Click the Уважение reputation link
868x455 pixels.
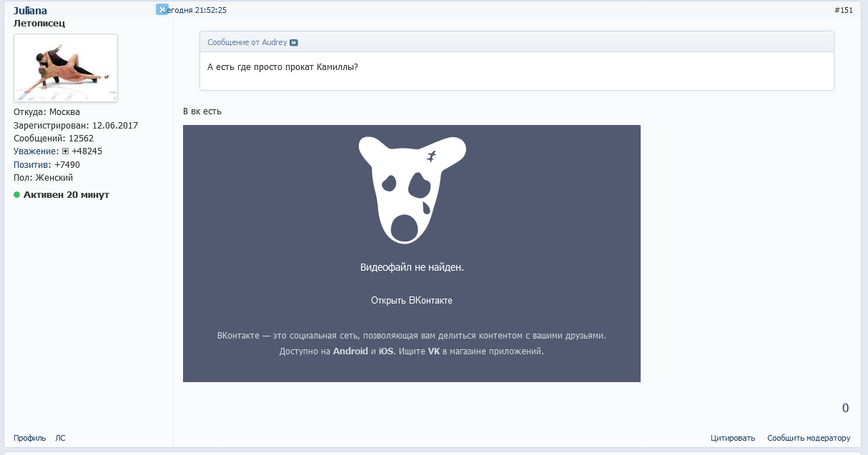pyautogui.click(x=35, y=151)
